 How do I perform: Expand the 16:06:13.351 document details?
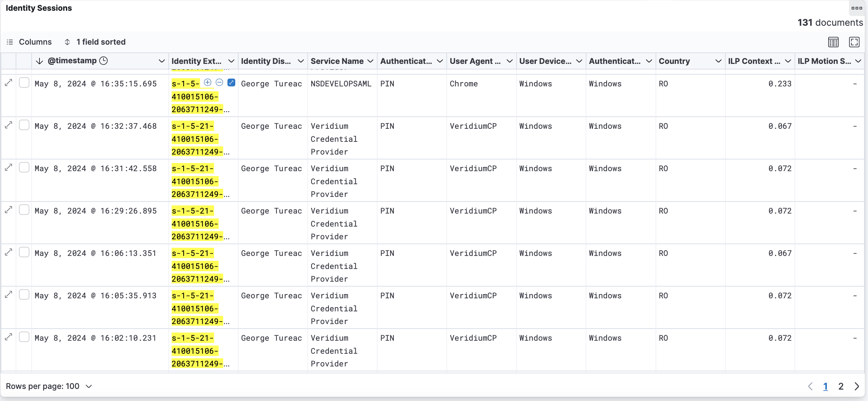[8, 252]
